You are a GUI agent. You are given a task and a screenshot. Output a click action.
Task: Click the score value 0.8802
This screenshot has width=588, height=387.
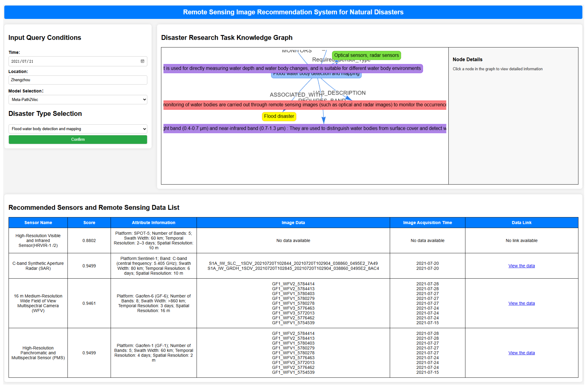(89, 241)
